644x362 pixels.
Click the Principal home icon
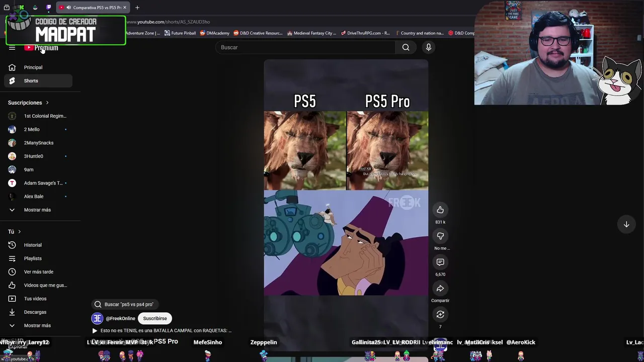click(x=12, y=67)
